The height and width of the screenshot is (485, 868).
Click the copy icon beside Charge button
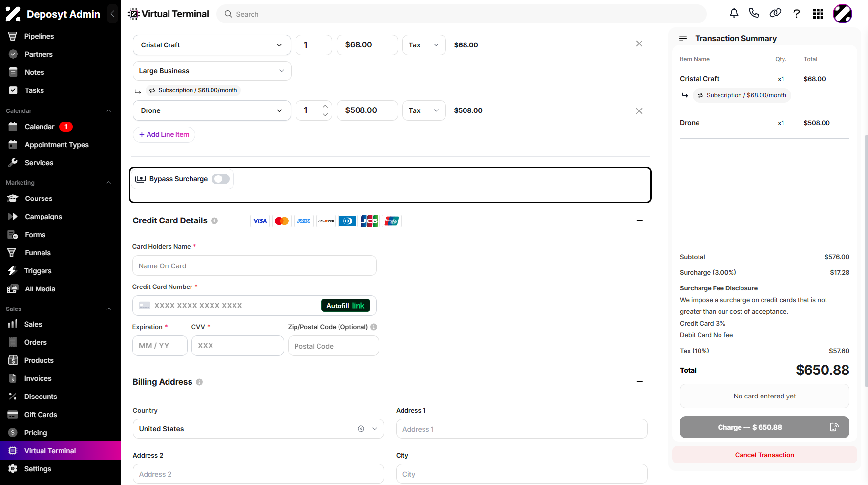click(x=834, y=427)
